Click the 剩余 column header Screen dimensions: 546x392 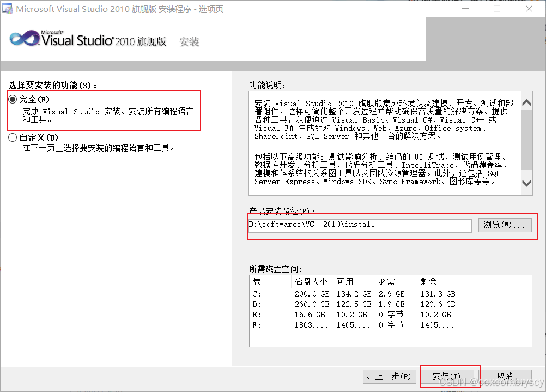(438, 281)
